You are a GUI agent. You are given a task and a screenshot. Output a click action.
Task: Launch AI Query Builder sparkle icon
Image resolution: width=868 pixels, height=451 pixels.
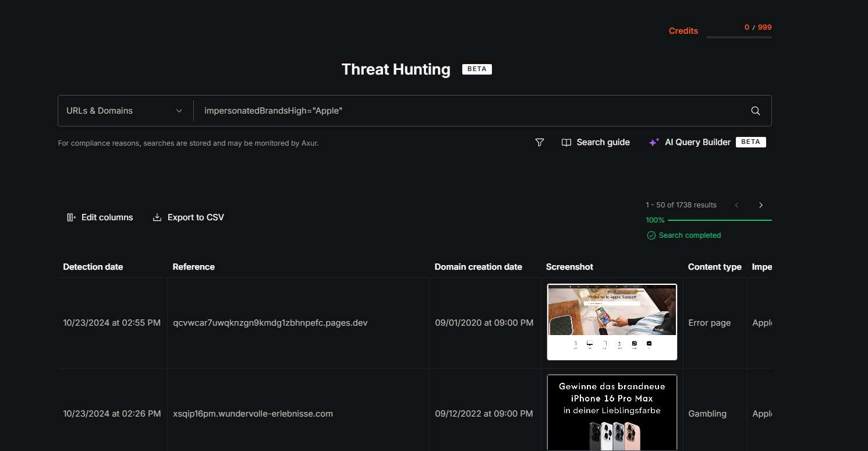pyautogui.click(x=654, y=142)
